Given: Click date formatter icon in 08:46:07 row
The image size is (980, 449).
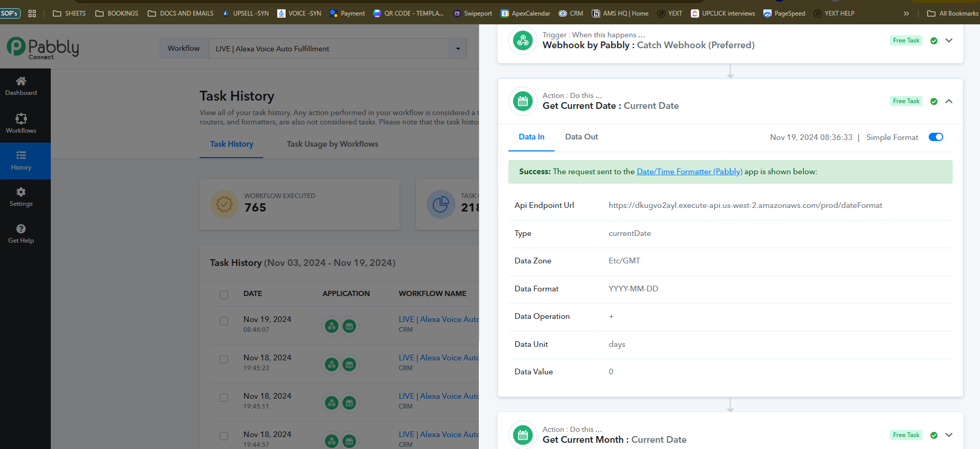Looking at the screenshot, I should tap(349, 326).
